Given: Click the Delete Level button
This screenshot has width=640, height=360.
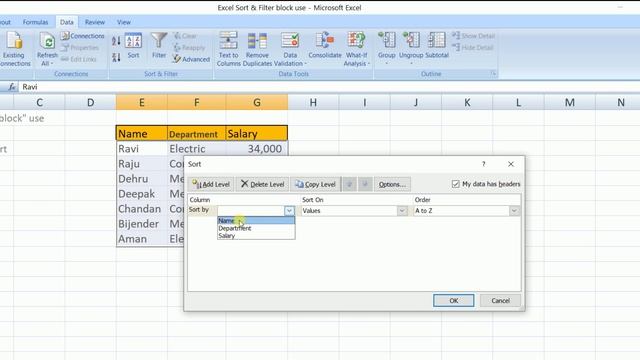Looking at the screenshot, I should coord(262,184).
